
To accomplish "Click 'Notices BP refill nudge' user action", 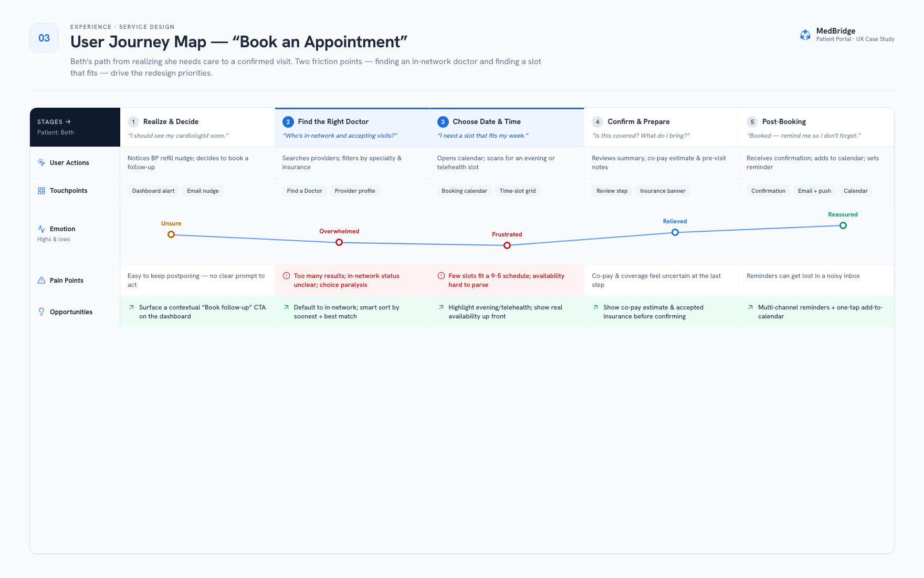I will click(188, 162).
